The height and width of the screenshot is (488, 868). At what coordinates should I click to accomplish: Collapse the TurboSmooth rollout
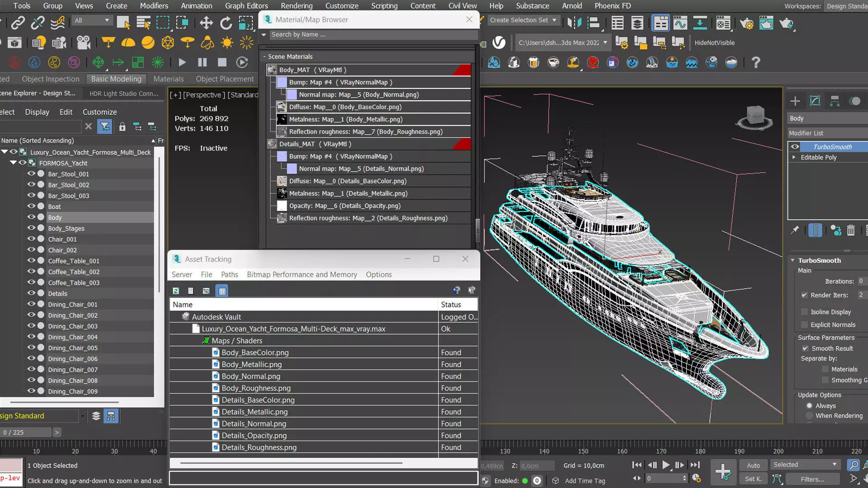click(x=793, y=260)
